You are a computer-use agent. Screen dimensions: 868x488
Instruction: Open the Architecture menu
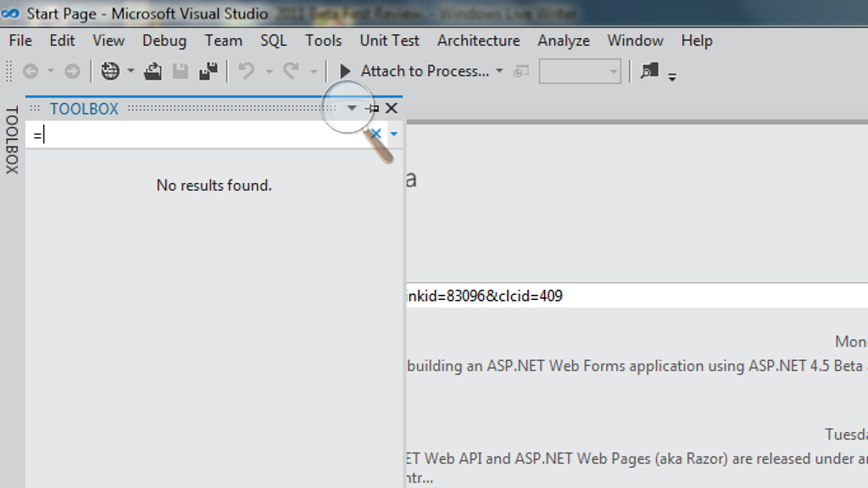[479, 41]
